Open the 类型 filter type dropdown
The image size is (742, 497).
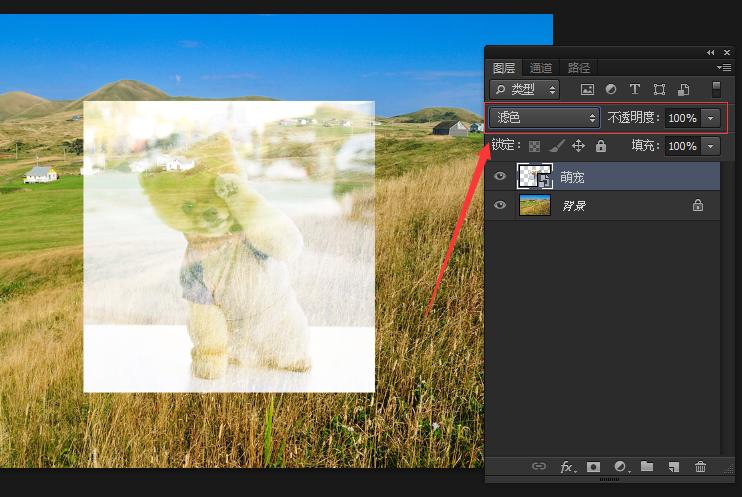tap(525, 89)
